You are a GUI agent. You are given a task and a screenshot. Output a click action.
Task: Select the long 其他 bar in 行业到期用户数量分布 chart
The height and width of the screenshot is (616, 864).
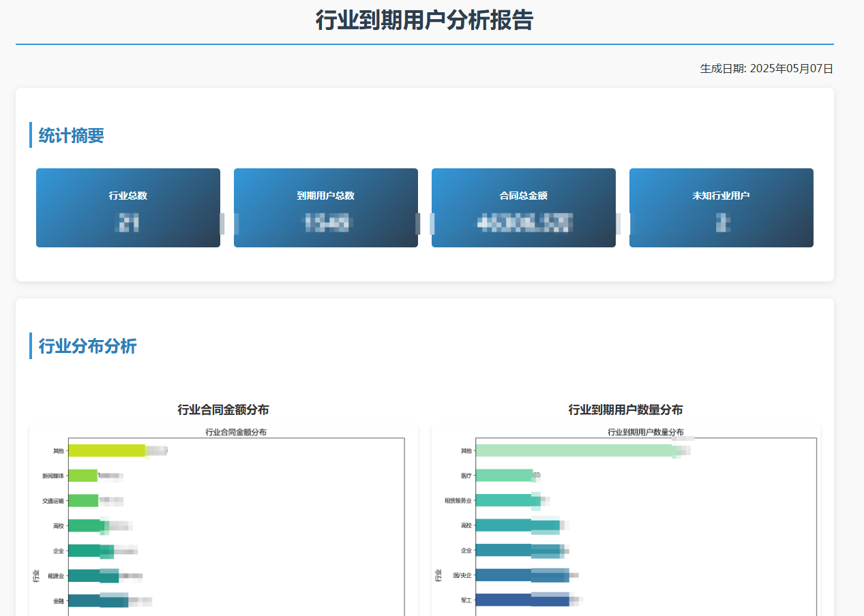tap(576, 450)
